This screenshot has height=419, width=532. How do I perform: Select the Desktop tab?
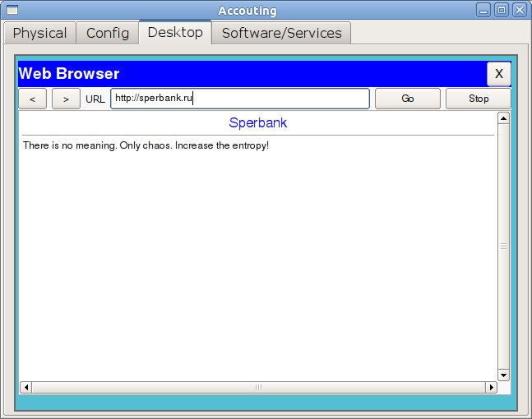[175, 33]
